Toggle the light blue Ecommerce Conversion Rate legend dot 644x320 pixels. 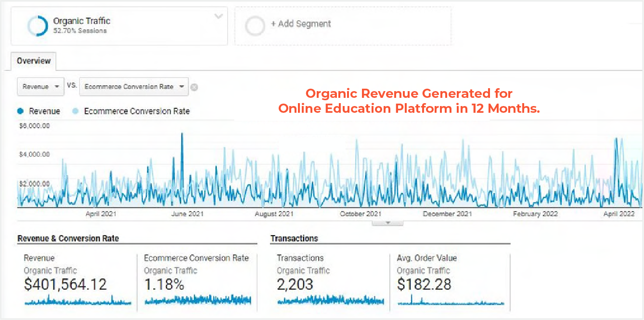[75, 111]
